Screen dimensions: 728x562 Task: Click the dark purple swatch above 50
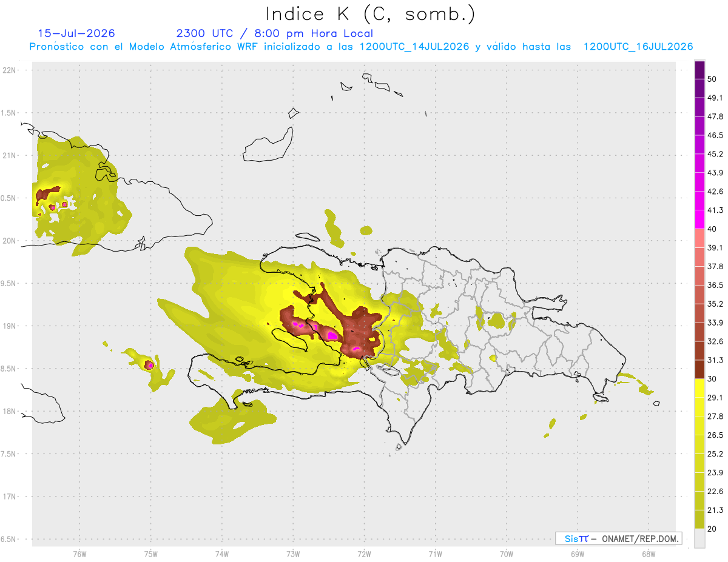699,70
